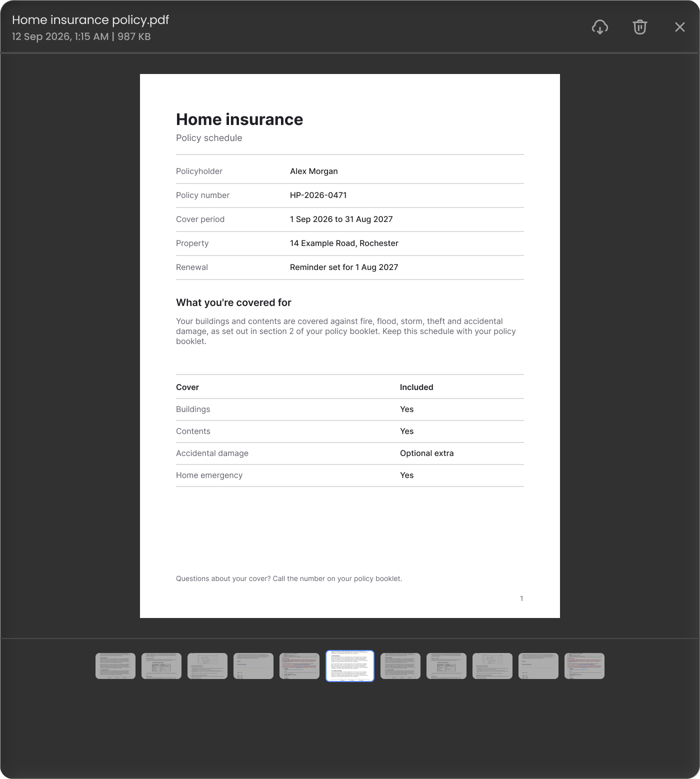Open the third page thumbnail in the strip
700x779 pixels.
[x=207, y=666]
